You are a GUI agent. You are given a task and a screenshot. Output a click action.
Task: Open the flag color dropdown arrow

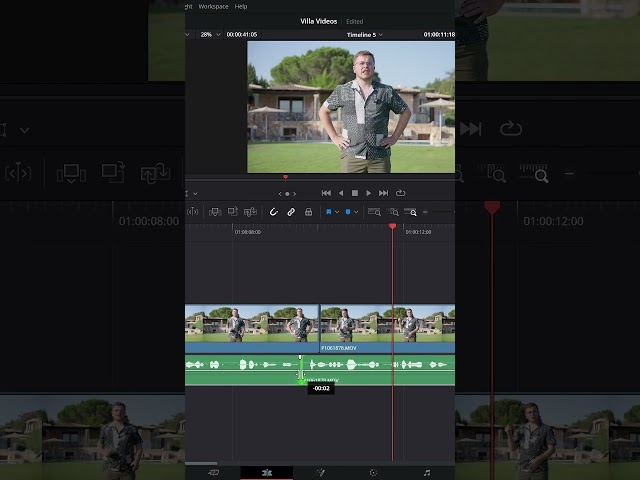[x=337, y=212]
